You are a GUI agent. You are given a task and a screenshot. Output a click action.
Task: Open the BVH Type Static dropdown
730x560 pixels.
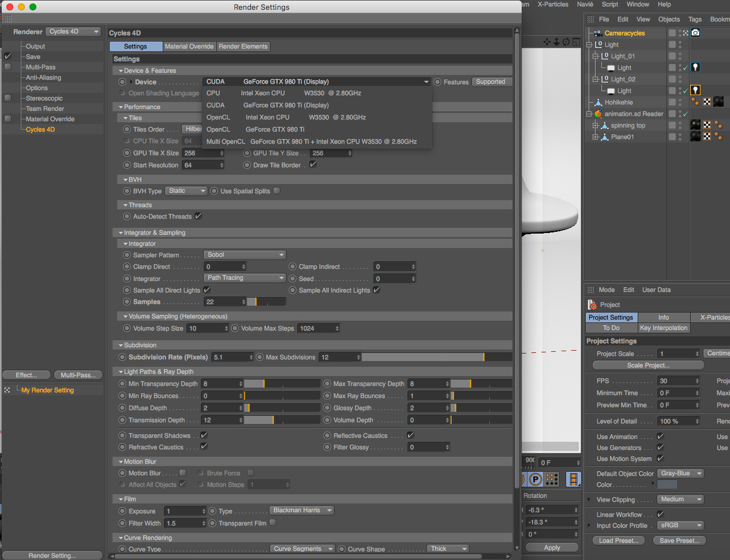pyautogui.click(x=186, y=191)
